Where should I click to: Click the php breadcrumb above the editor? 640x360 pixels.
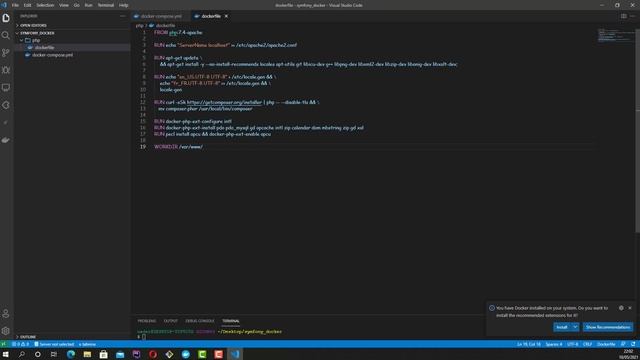pyautogui.click(x=139, y=25)
